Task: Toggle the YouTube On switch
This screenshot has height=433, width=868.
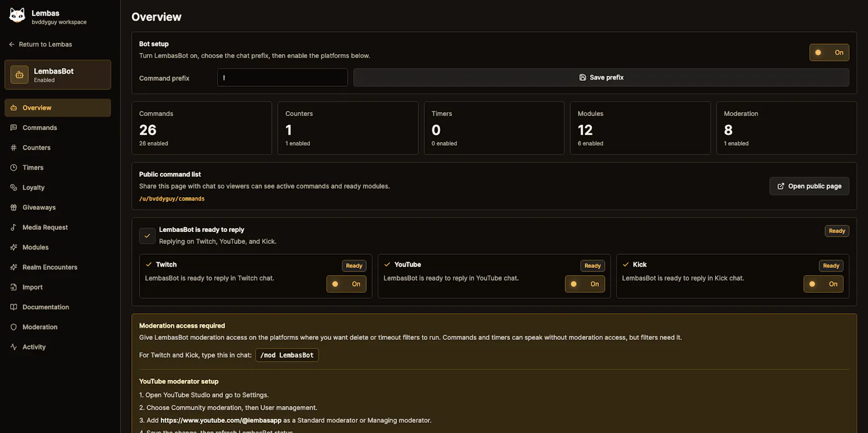Action: pyautogui.click(x=585, y=284)
